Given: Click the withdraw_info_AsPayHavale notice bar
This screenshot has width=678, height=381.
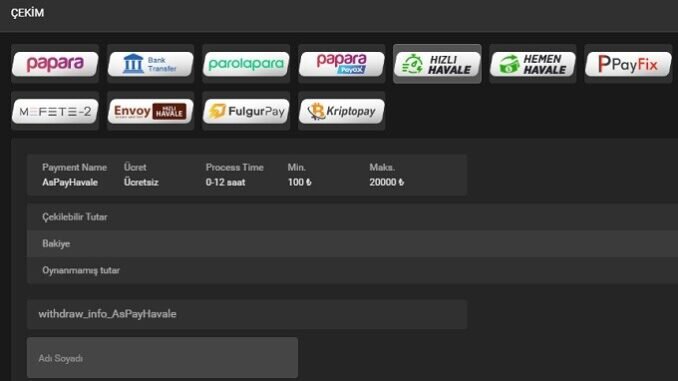Looking at the screenshot, I should coord(247,314).
